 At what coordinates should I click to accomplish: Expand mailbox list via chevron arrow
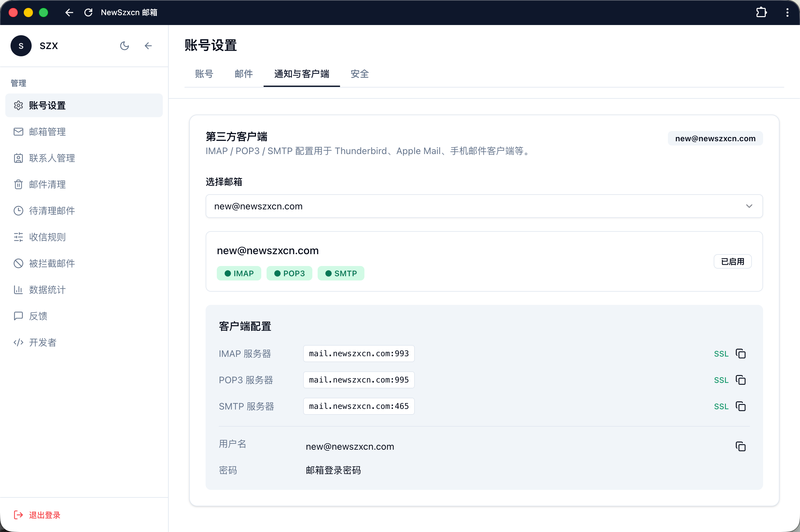click(x=749, y=206)
